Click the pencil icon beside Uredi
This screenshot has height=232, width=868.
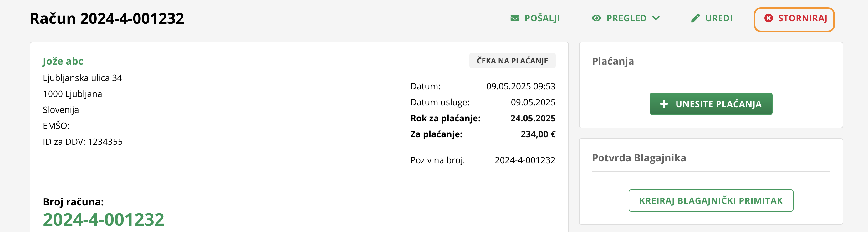click(695, 18)
